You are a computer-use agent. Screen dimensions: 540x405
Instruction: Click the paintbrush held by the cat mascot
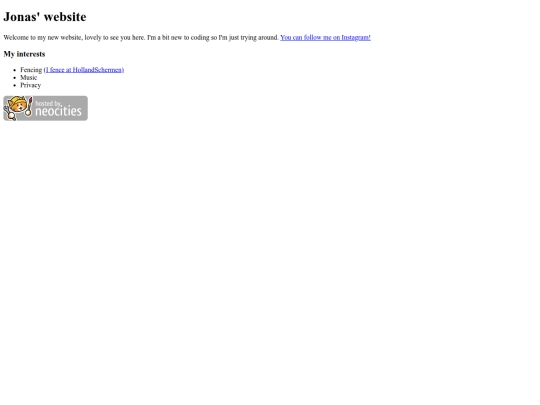tap(29, 106)
